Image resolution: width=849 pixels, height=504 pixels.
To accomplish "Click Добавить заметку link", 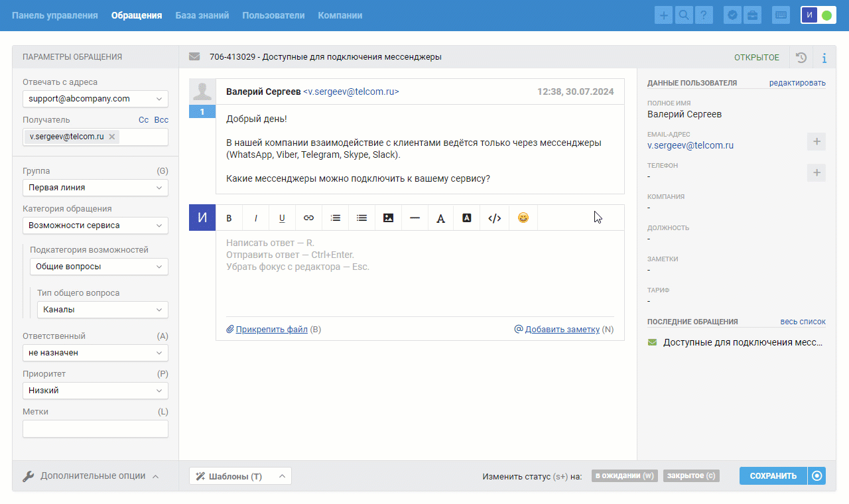I will [562, 329].
